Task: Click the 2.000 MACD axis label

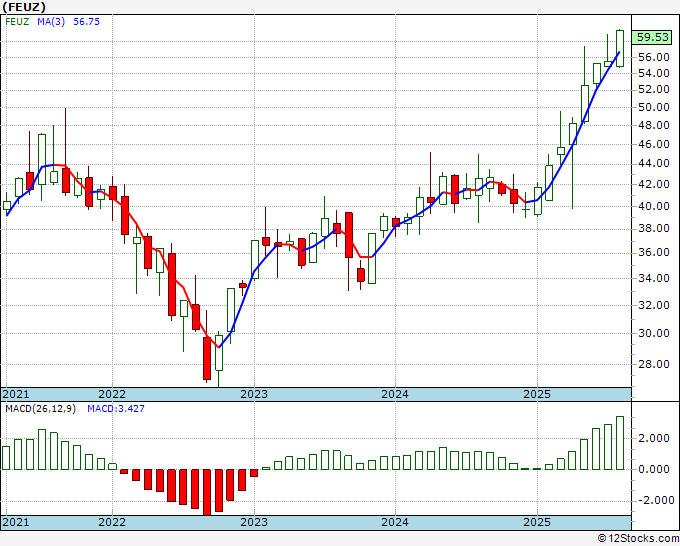Action: point(654,438)
